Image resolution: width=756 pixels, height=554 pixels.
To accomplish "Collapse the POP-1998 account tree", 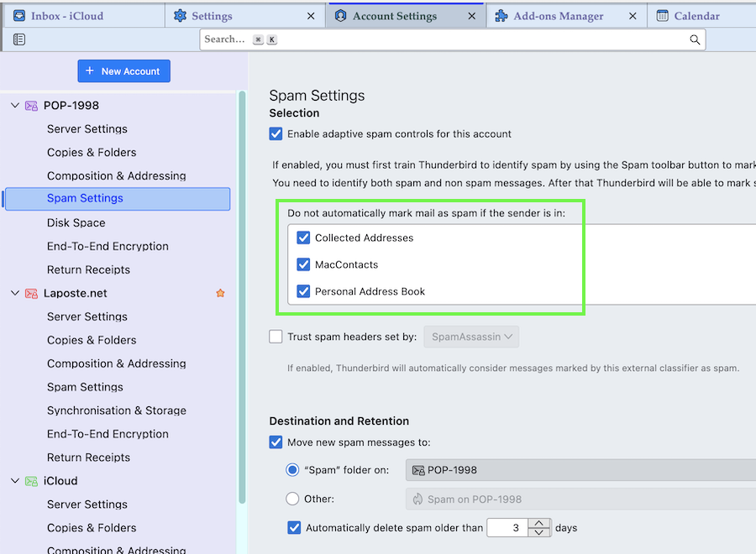I will (x=14, y=106).
